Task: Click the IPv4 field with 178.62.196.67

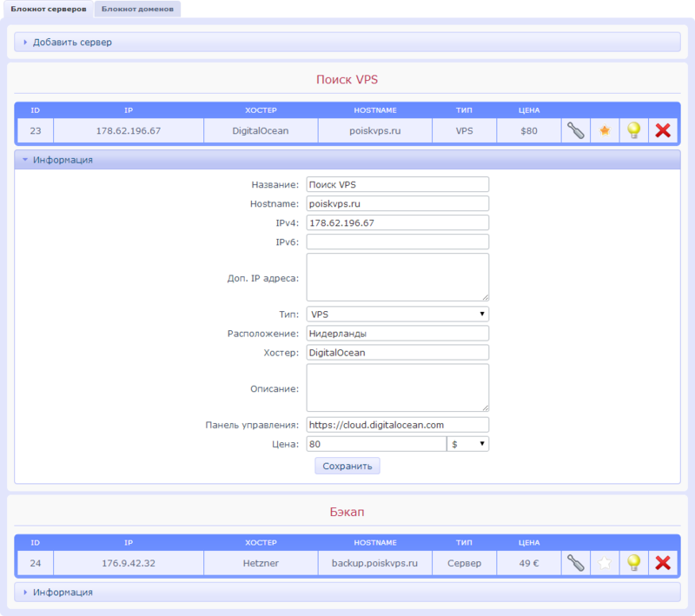Action: (x=398, y=223)
